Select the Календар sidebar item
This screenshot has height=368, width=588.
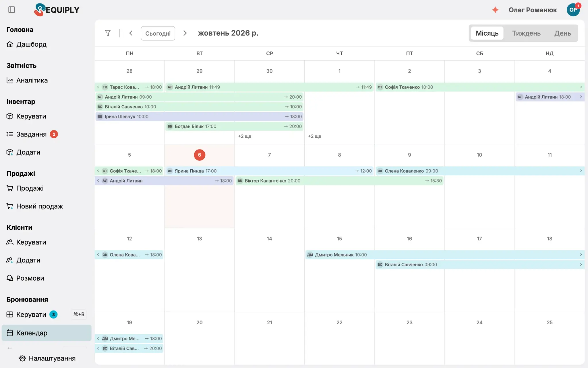pyautogui.click(x=47, y=333)
